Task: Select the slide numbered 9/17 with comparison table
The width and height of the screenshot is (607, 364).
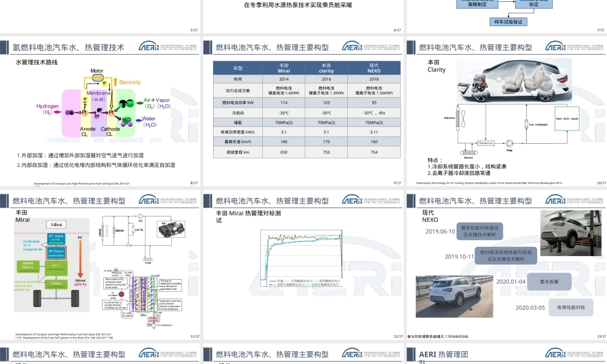Action: point(303,112)
